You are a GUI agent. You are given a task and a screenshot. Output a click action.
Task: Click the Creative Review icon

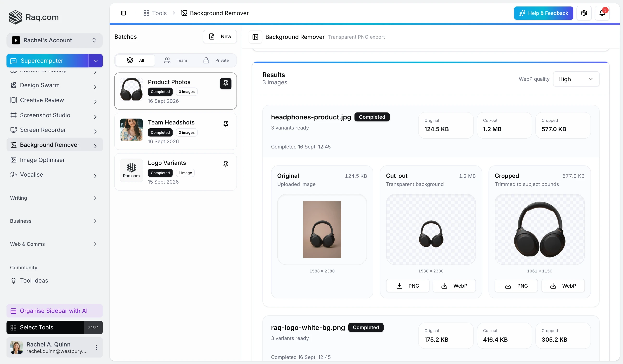point(13,100)
